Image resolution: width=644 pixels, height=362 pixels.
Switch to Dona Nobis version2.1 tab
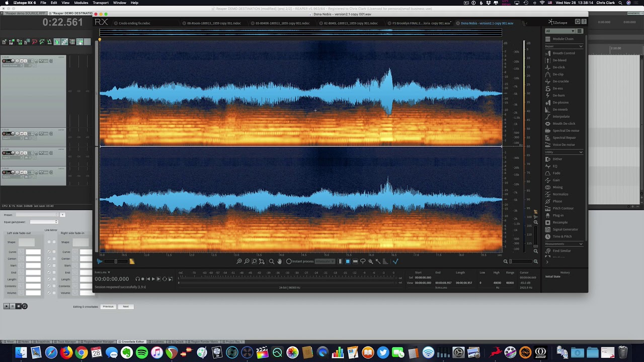[x=487, y=23]
